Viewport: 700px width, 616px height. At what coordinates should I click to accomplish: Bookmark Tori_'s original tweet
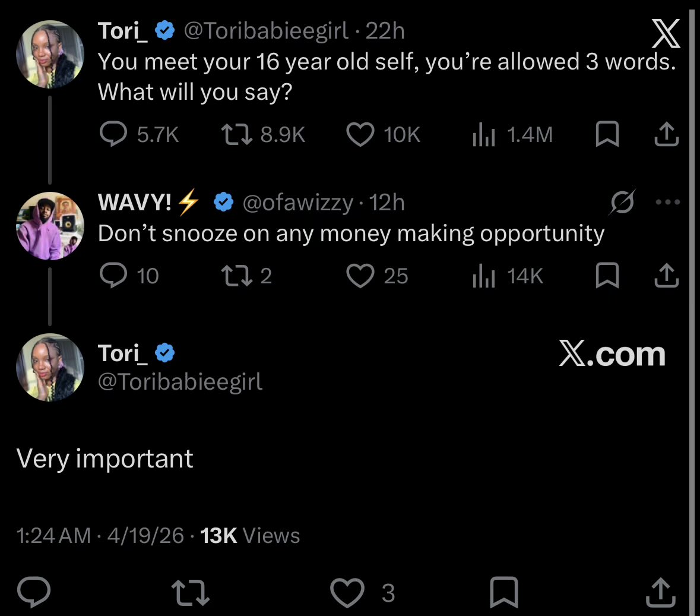pyautogui.click(x=607, y=134)
